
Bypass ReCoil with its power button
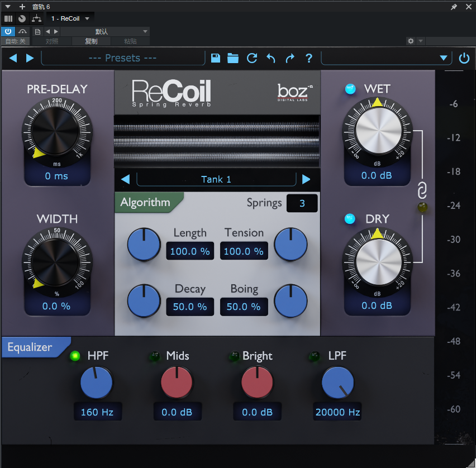coord(464,58)
